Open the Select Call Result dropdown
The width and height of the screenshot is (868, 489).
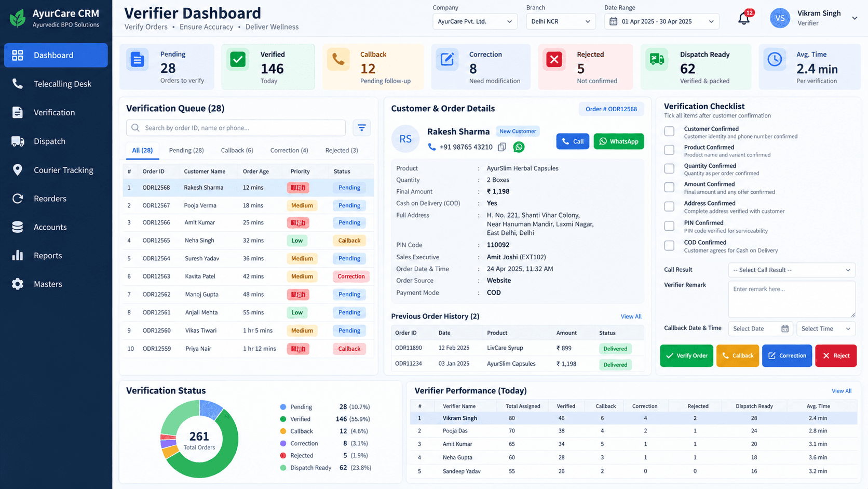click(792, 270)
